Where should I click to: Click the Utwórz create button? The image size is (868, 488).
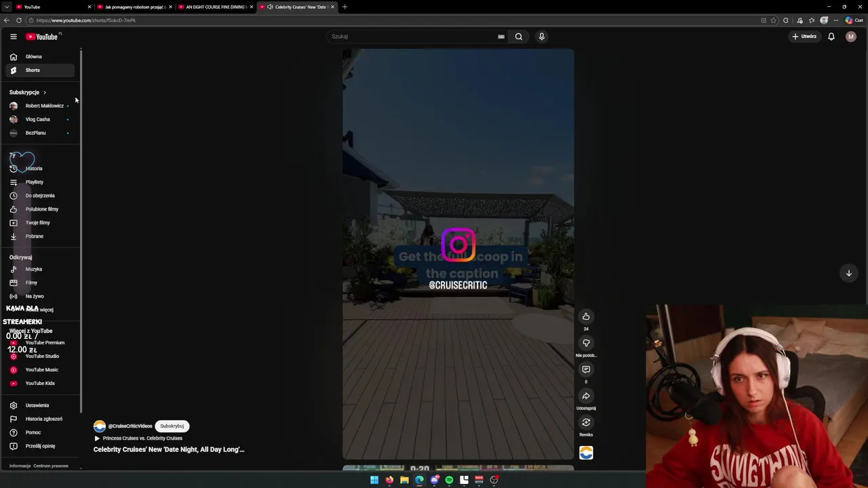click(804, 37)
